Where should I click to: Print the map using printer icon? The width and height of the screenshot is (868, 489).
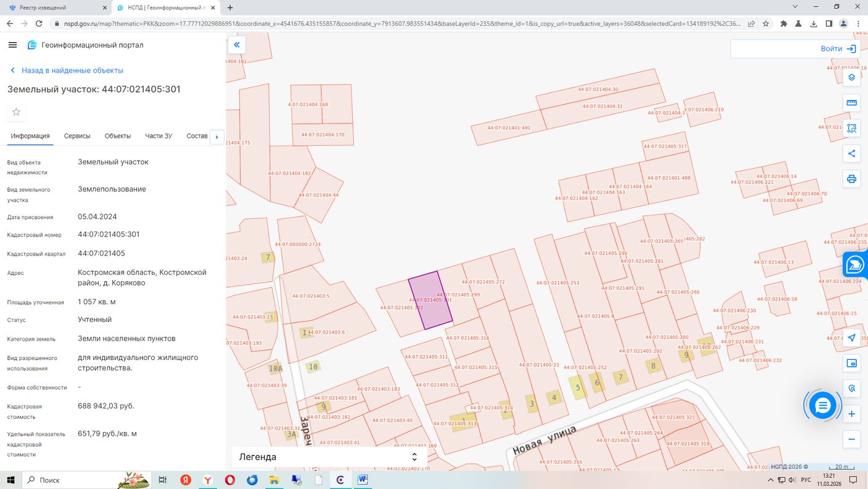(x=852, y=179)
